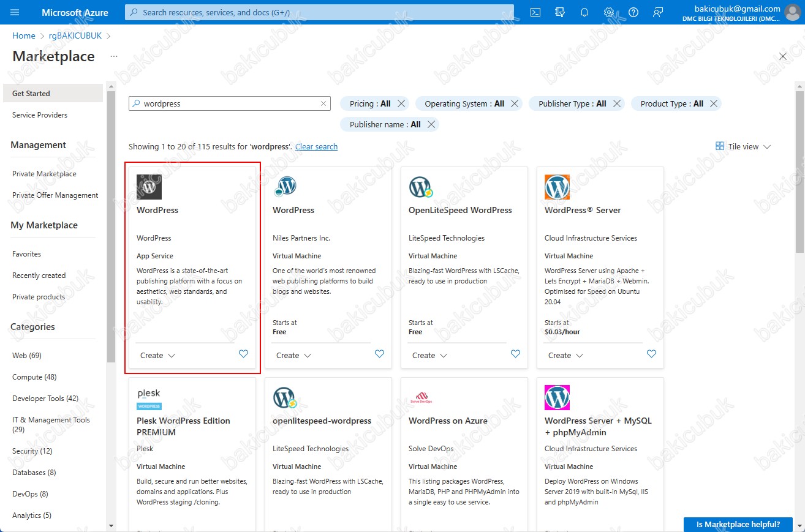
Task: Open the Product Type filter pill
Action: (x=671, y=103)
